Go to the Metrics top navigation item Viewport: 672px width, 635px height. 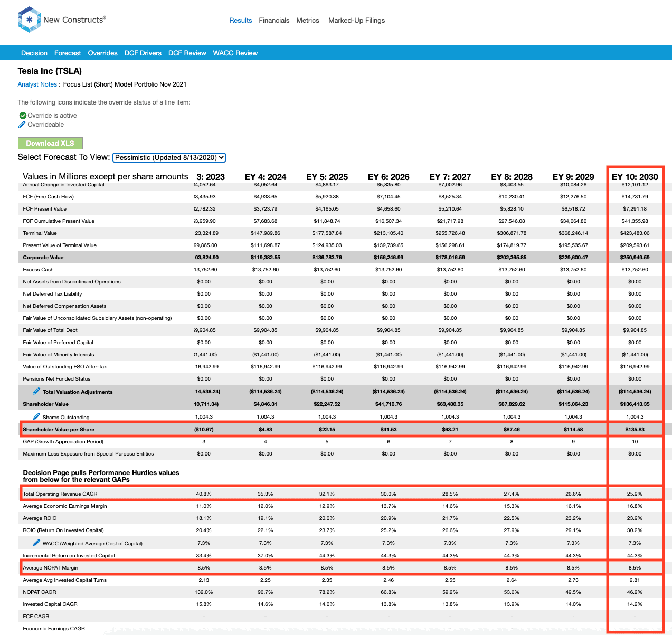[x=308, y=21]
